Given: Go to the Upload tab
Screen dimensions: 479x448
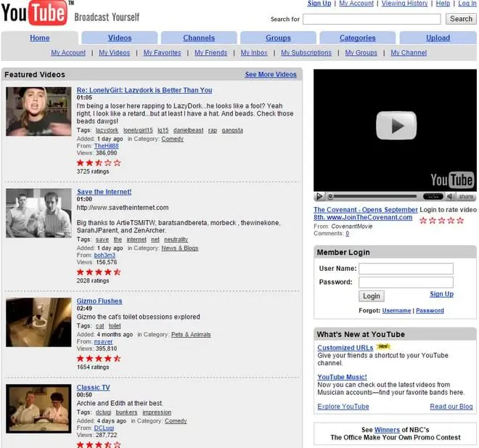Looking at the screenshot, I should pos(438,38).
